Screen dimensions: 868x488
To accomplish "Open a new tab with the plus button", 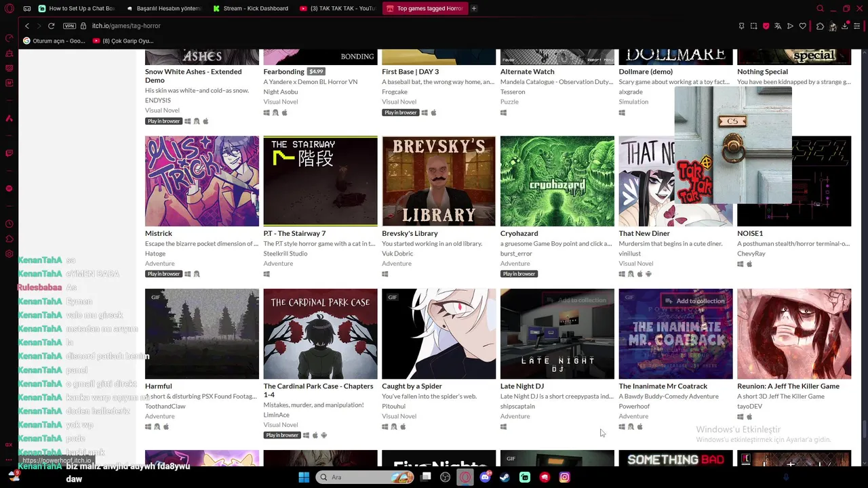I will 474,9.
